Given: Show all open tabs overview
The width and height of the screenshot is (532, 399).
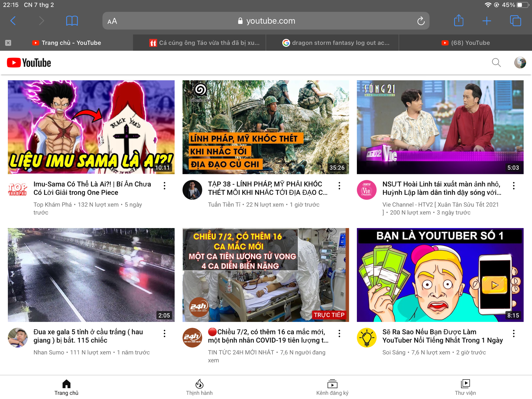Looking at the screenshot, I should (x=515, y=21).
